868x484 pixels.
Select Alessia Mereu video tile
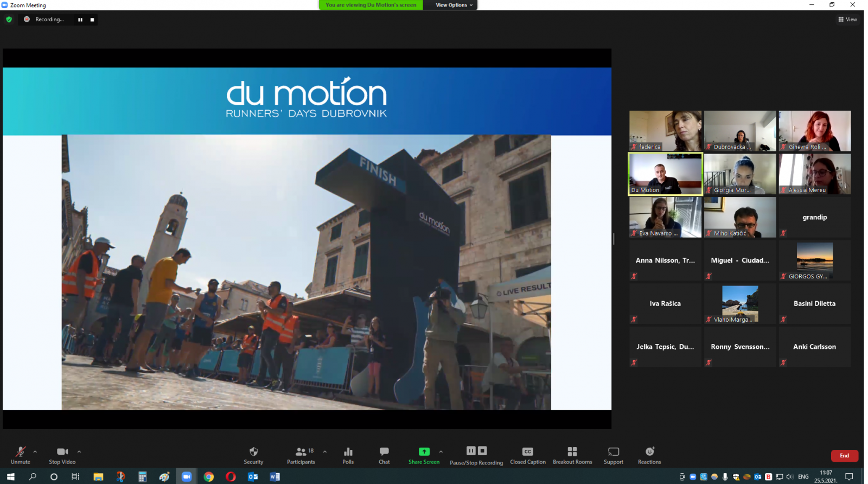[815, 174]
